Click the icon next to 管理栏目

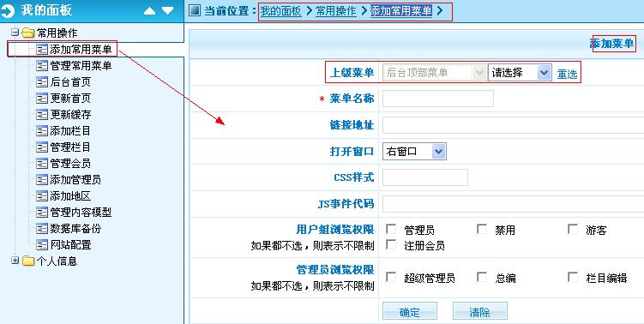tap(42, 147)
